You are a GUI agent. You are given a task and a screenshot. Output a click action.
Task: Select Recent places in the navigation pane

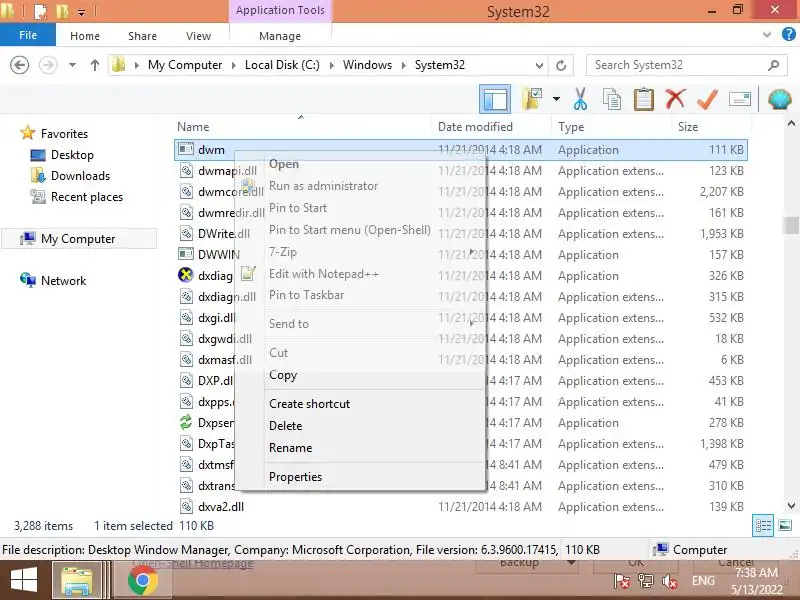87,197
